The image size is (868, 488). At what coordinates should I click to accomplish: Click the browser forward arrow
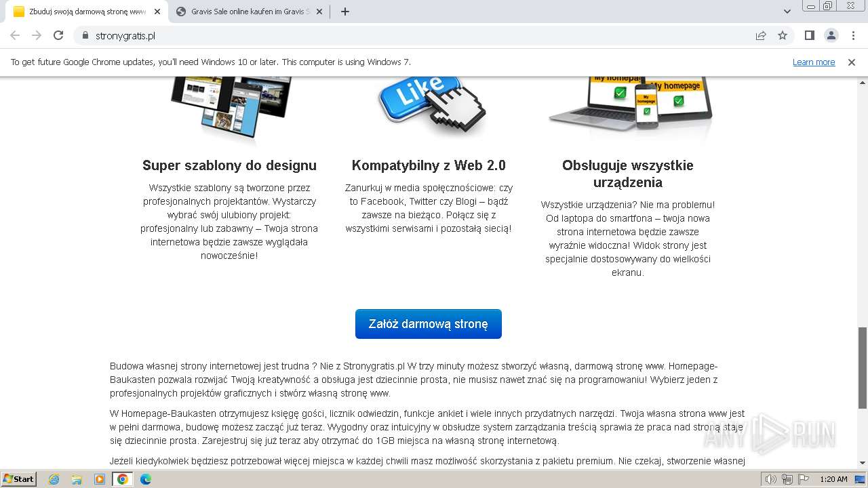click(x=37, y=35)
